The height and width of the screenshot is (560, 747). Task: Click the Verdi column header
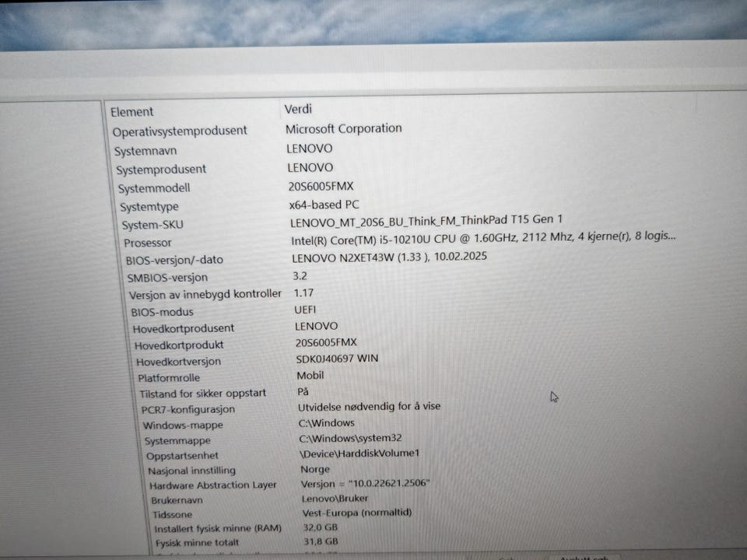click(x=298, y=109)
